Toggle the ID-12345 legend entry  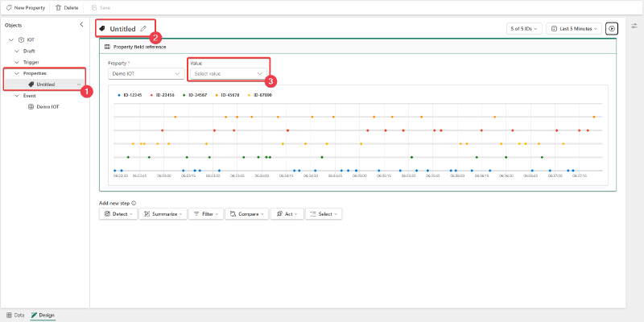130,95
